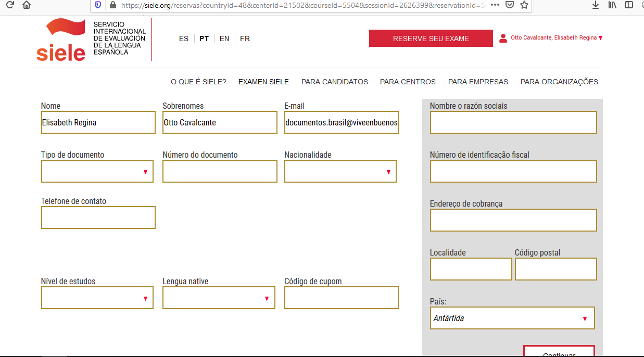
Task: Expand the Nacionalidade dropdown
Action: point(340,171)
